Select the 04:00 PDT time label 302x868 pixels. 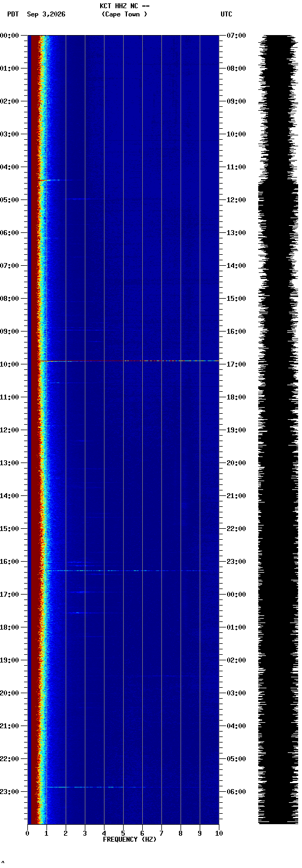pyautogui.click(x=9, y=167)
